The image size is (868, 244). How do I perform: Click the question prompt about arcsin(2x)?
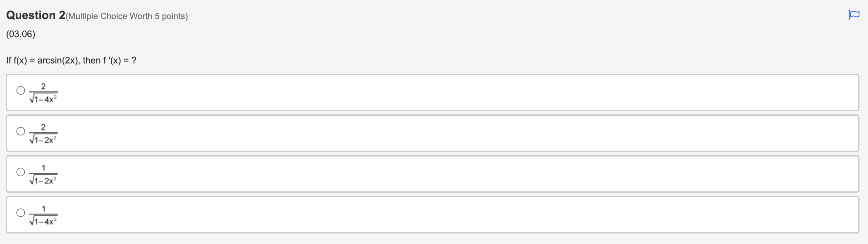(71, 60)
